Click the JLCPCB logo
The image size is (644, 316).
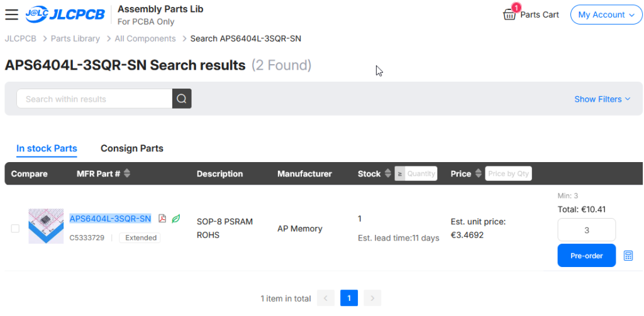click(x=65, y=14)
